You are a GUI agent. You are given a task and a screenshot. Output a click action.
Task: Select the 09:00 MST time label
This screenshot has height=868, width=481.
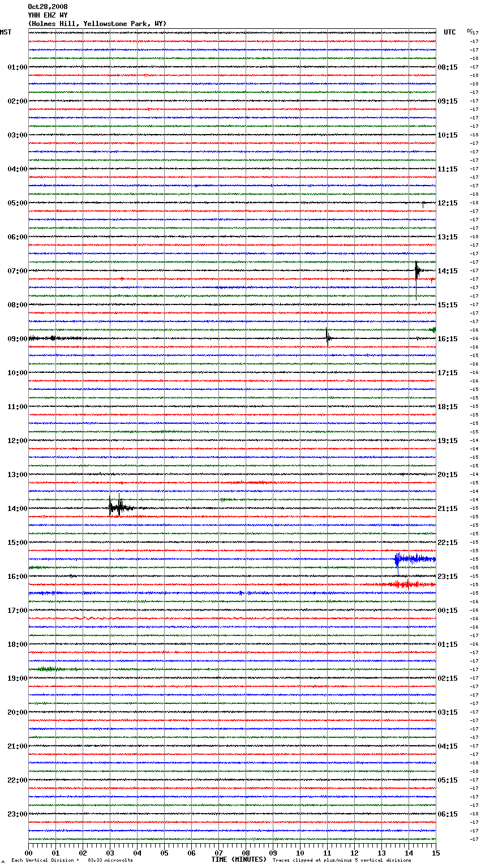point(17,339)
